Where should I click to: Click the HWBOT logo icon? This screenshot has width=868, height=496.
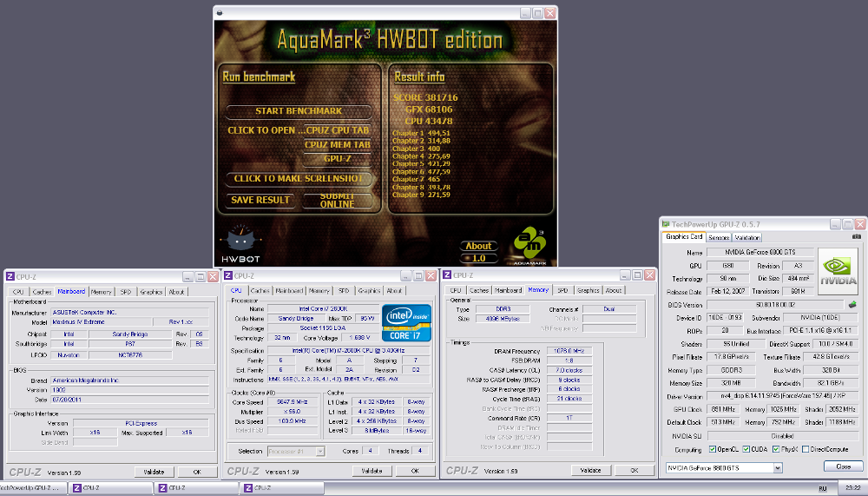coord(240,244)
